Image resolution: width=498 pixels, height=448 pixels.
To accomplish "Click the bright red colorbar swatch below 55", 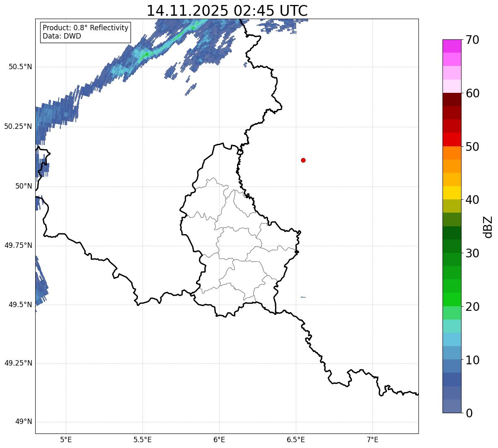I will 452,139.
